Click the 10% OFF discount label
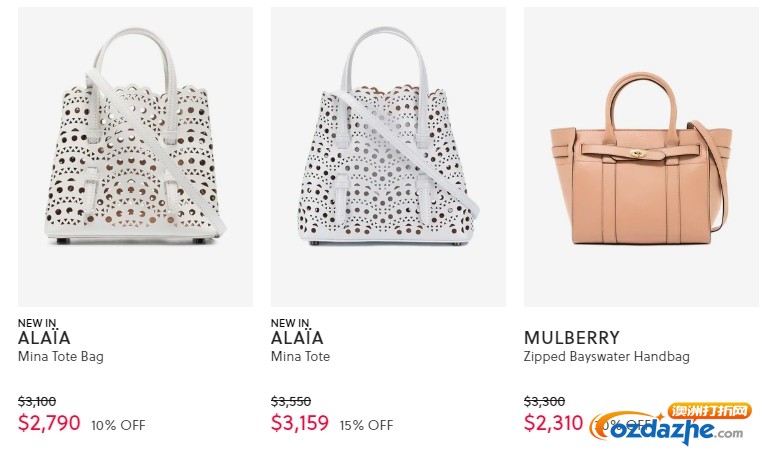The width and height of the screenshot is (774, 458). click(118, 425)
